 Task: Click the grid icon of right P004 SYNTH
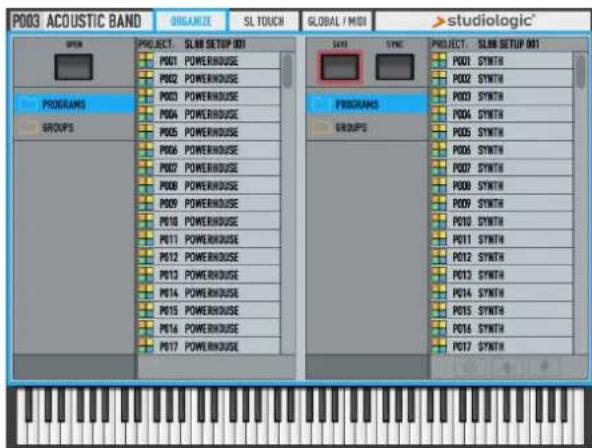click(x=439, y=114)
